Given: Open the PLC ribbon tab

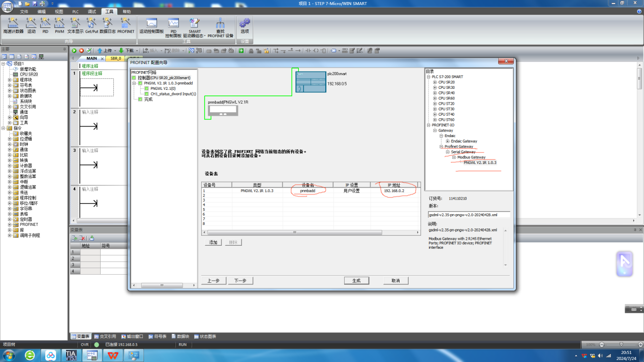Looking at the screenshot, I should pyautogui.click(x=75, y=11).
